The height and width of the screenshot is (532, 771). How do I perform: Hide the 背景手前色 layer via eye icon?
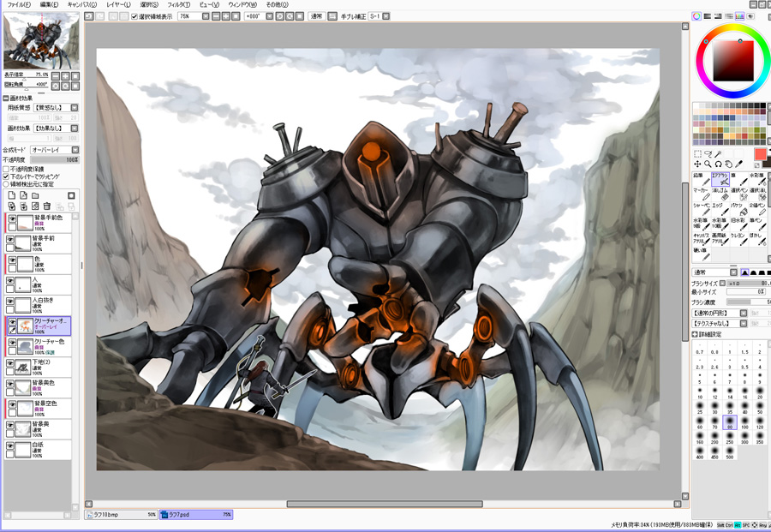coord(12,220)
